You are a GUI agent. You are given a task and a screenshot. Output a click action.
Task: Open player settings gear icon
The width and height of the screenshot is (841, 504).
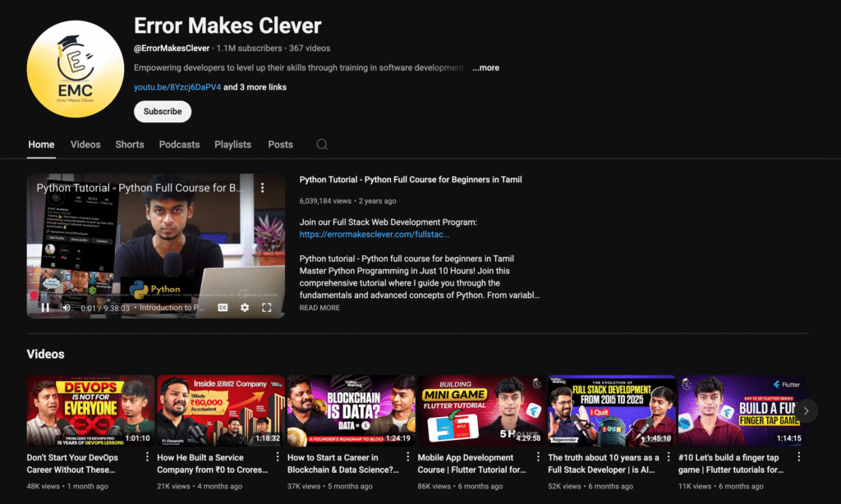(245, 307)
